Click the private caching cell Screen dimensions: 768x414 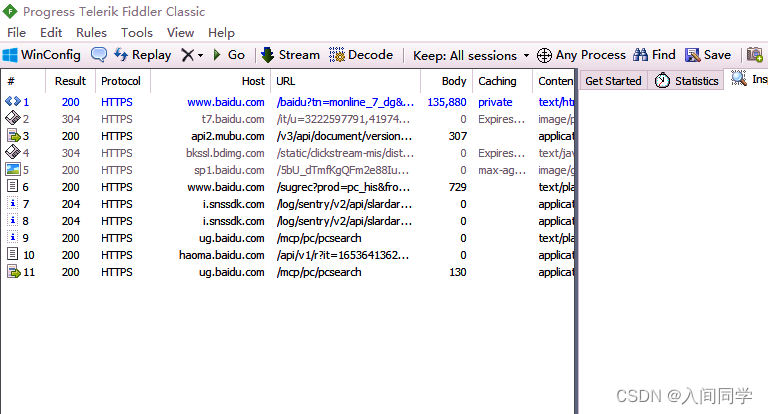pos(495,102)
